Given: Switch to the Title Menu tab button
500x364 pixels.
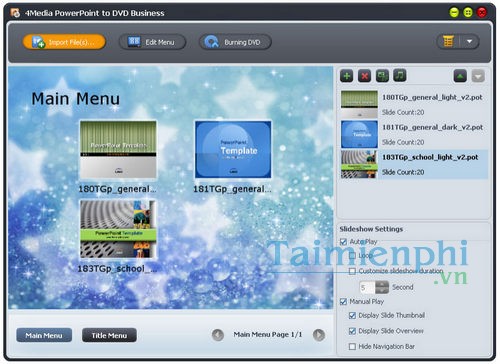Looking at the screenshot, I should 109,335.
